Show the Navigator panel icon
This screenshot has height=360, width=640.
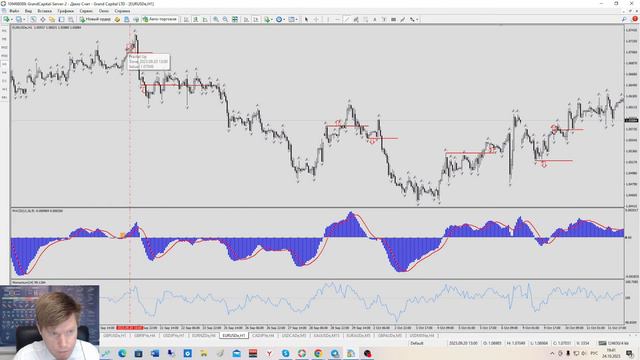tap(52, 19)
